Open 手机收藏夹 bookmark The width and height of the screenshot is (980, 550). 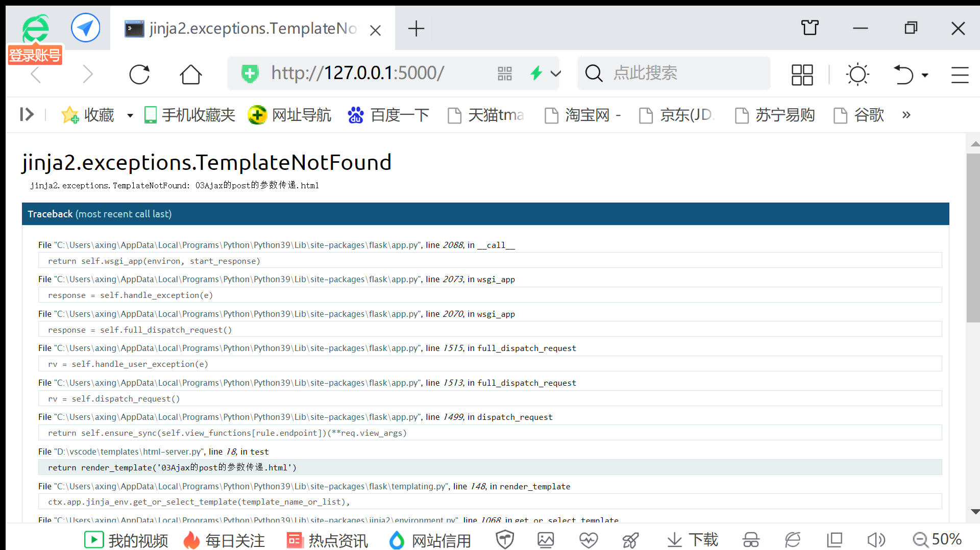pyautogui.click(x=189, y=115)
